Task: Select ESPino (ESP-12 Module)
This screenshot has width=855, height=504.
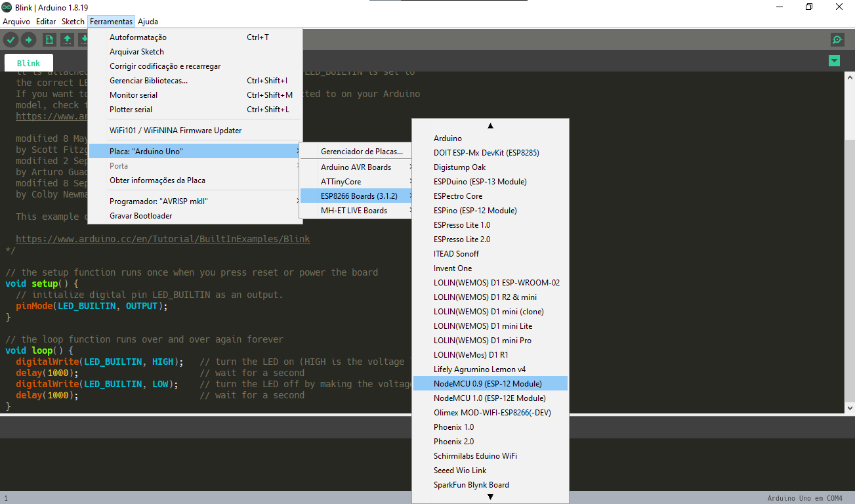Action: 490,211
